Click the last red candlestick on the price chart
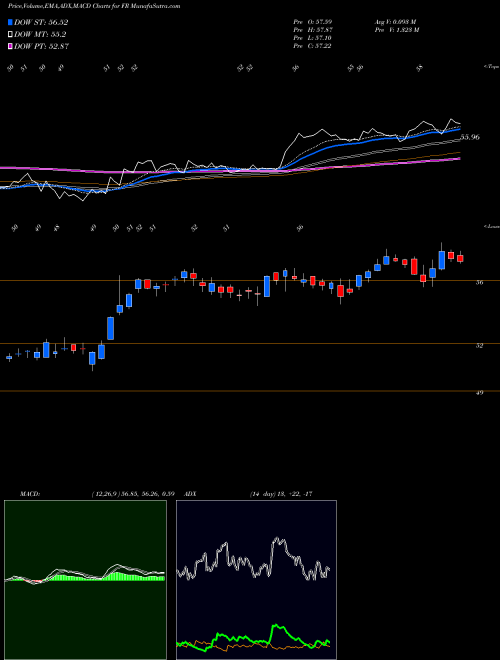Viewport: 500px width, 660px height. [460, 258]
